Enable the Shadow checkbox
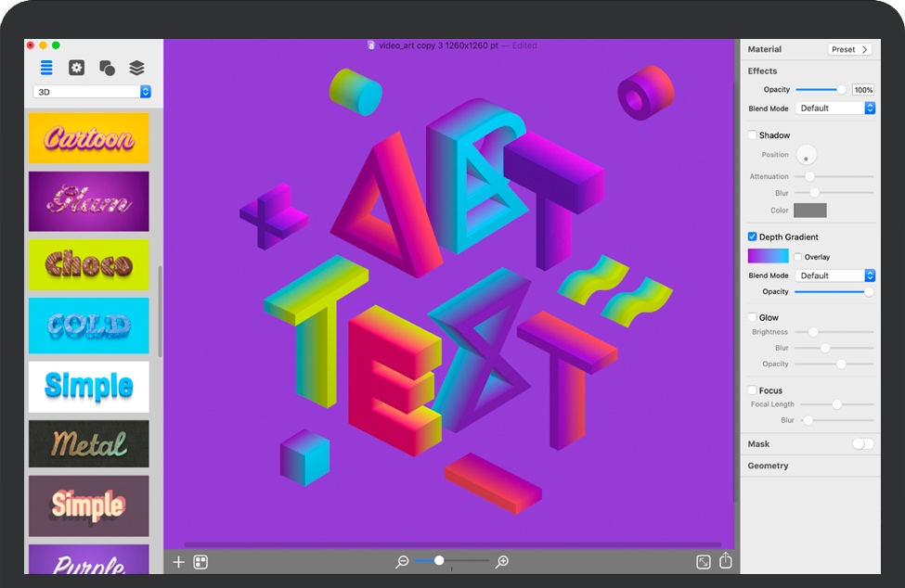Screen dimensions: 905x588 point(753,135)
